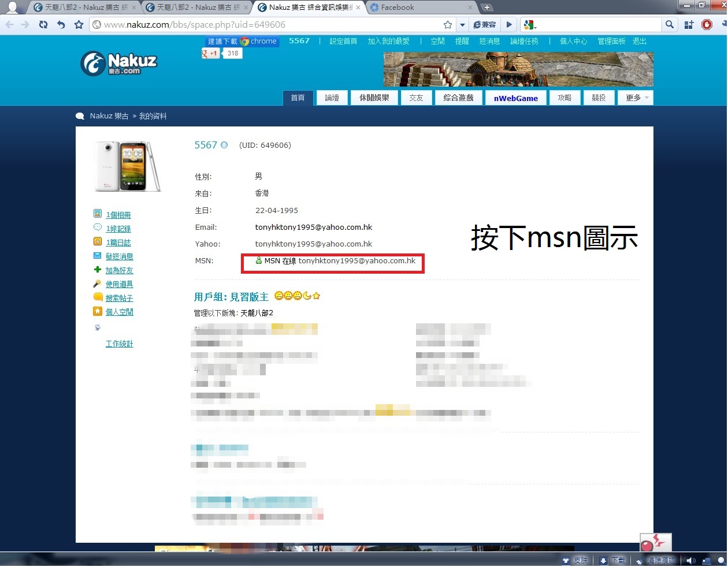
Task: Toggle the bookmark star in the address bar
Action: pos(448,25)
